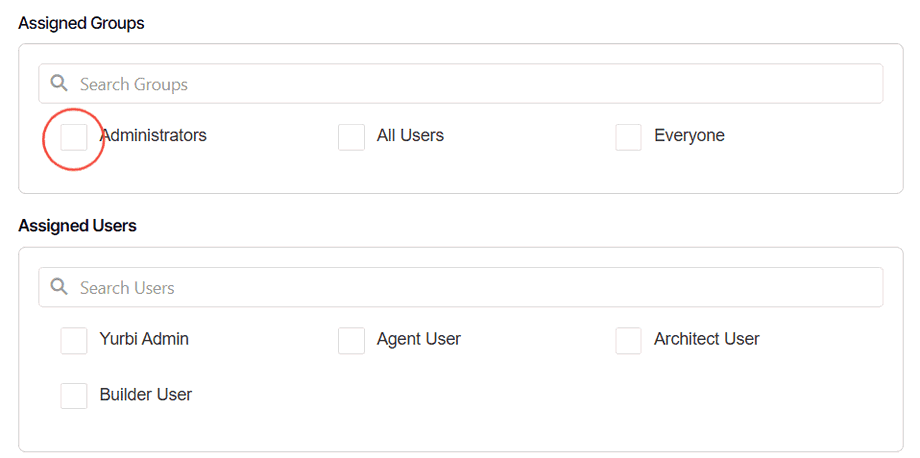The image size is (920, 458).
Task: Click the Agent User name label
Action: (x=418, y=339)
